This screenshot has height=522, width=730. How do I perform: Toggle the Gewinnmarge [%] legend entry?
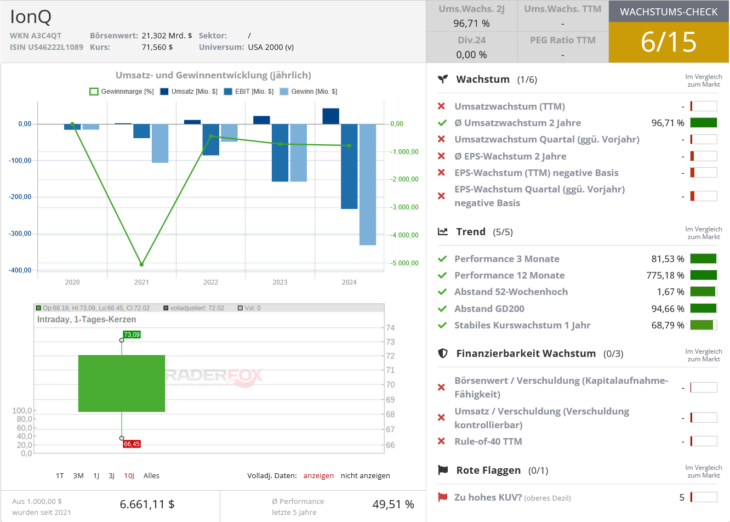[122, 92]
